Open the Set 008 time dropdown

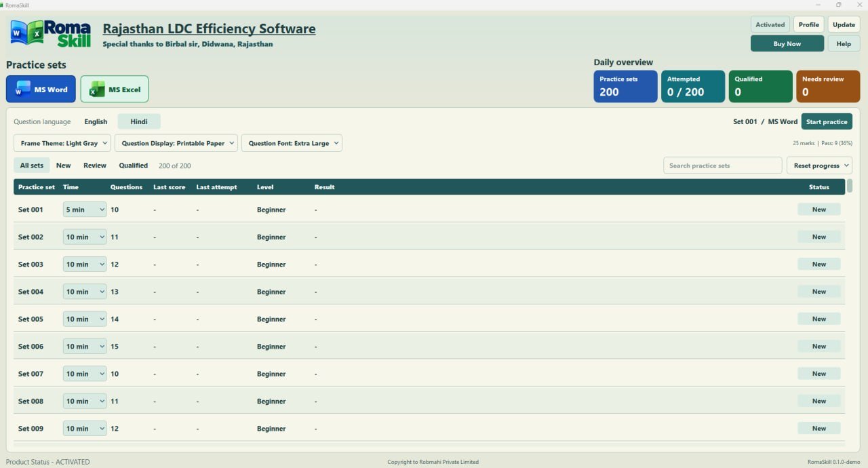(85, 401)
